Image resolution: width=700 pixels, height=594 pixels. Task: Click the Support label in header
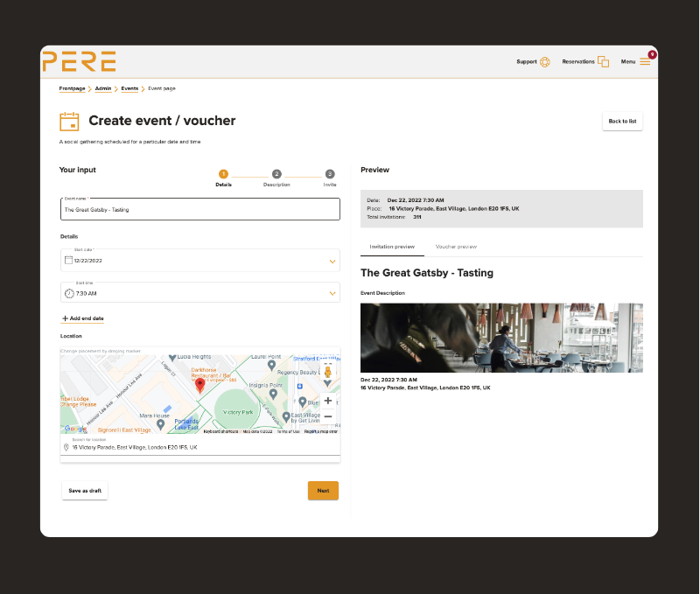527,61
